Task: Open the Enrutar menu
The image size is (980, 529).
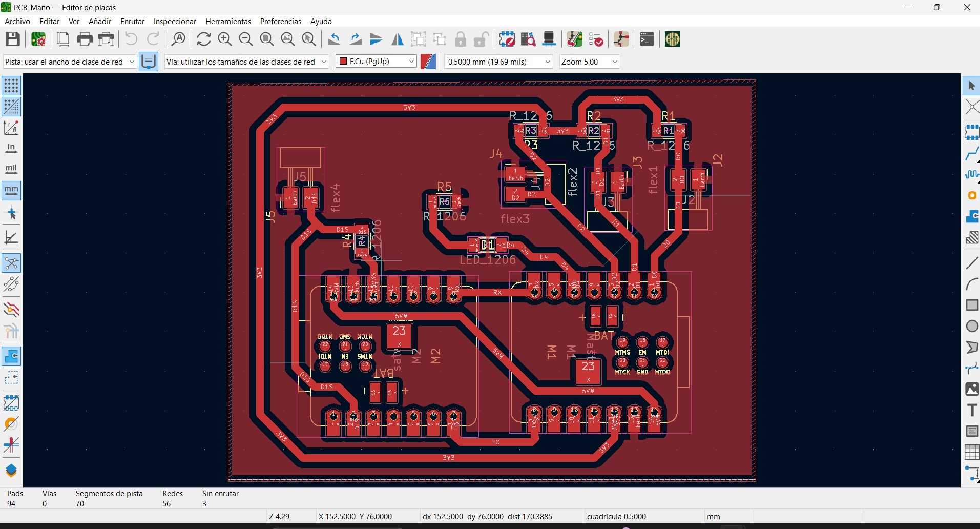Action: point(133,21)
